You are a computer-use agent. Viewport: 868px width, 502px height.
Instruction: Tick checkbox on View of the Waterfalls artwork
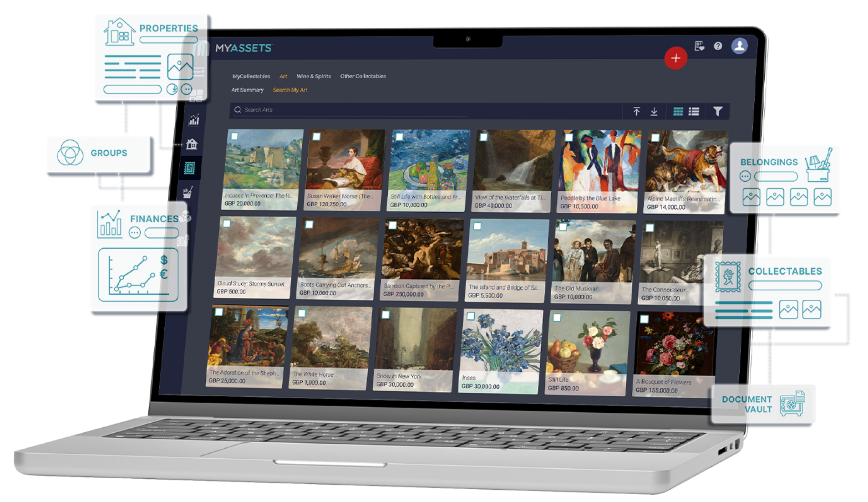click(484, 137)
